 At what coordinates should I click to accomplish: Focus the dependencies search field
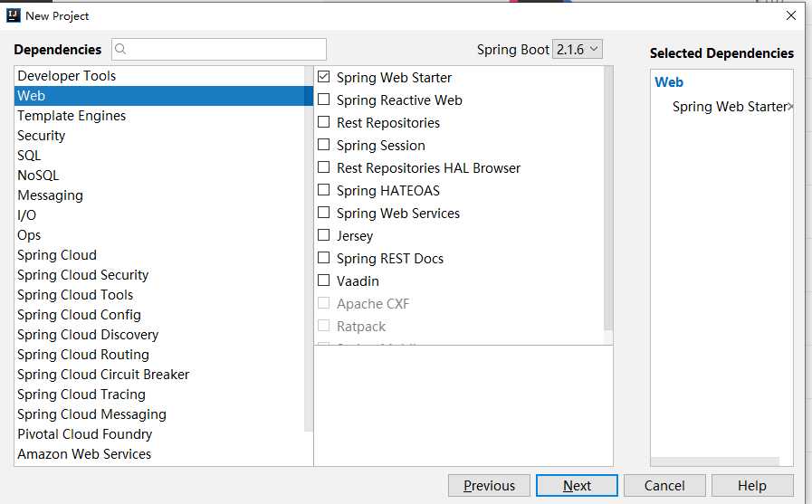click(x=219, y=49)
